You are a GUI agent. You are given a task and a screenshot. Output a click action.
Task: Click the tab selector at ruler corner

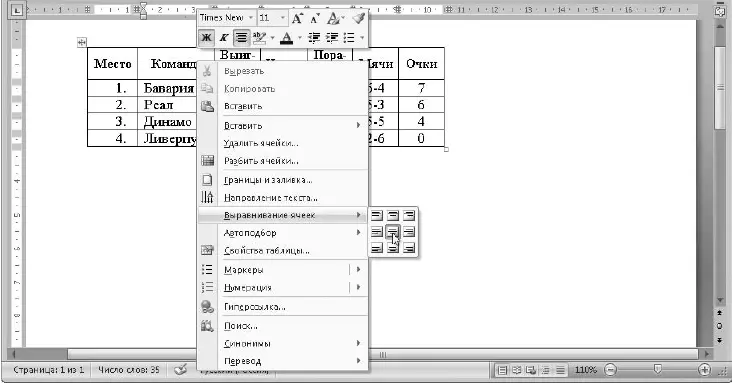click(x=17, y=9)
